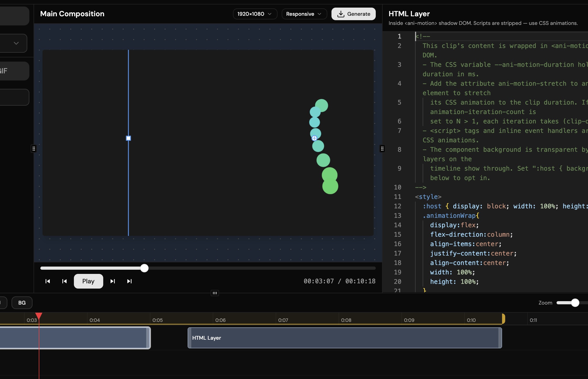
Task: Click the 0:06 mark on timeline ruler
Action: [x=220, y=320]
